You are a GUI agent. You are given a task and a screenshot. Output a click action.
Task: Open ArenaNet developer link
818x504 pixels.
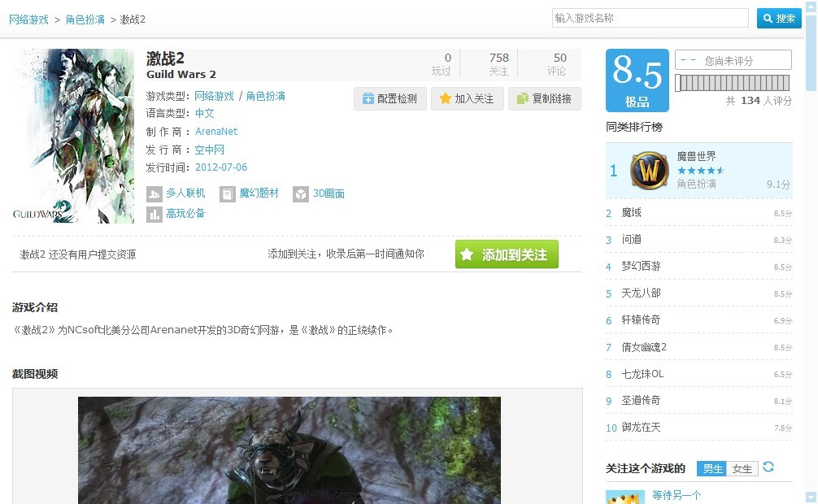tap(216, 132)
